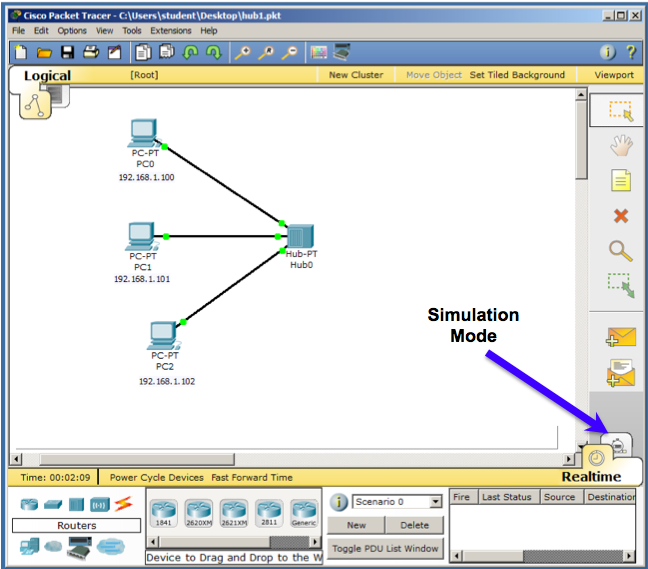648x569 pixels.
Task: Click New Cluster in the workspace bar
Action: point(356,75)
